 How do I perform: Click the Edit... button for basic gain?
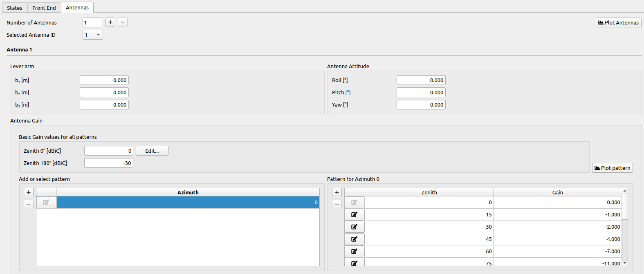pyautogui.click(x=152, y=151)
